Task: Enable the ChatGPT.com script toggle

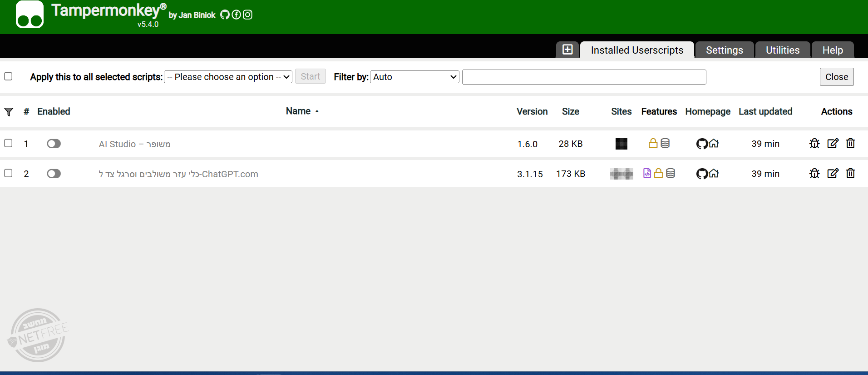Action: coord(54,174)
